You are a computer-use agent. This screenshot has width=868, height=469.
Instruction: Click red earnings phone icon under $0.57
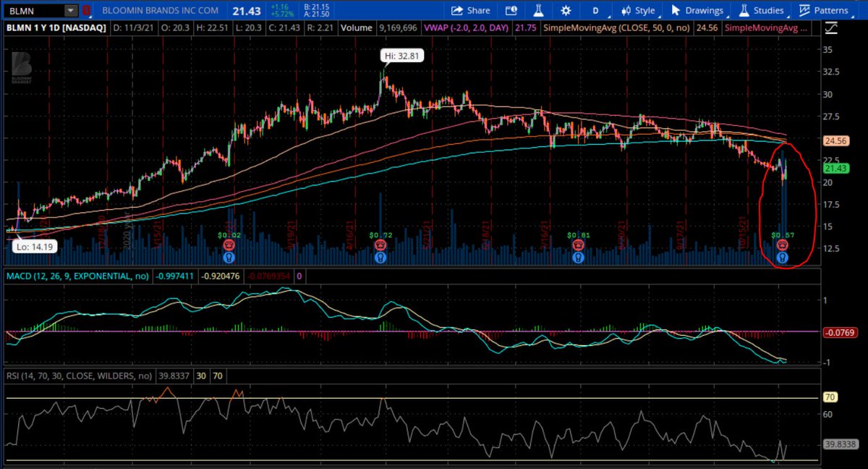782,245
